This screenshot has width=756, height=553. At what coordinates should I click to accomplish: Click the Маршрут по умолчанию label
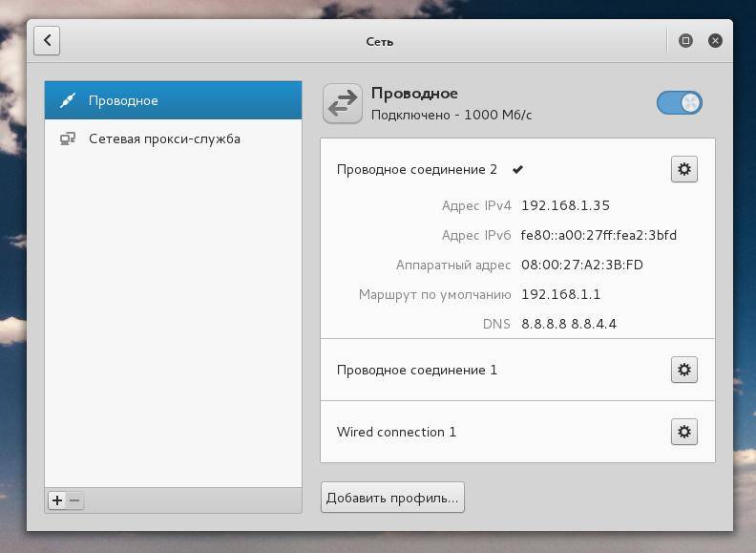click(434, 295)
